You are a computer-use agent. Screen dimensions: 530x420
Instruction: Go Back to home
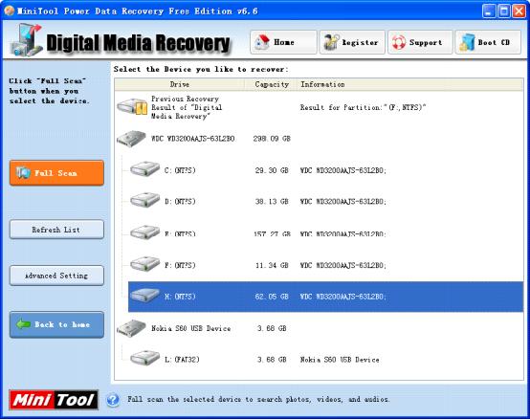[x=56, y=324]
